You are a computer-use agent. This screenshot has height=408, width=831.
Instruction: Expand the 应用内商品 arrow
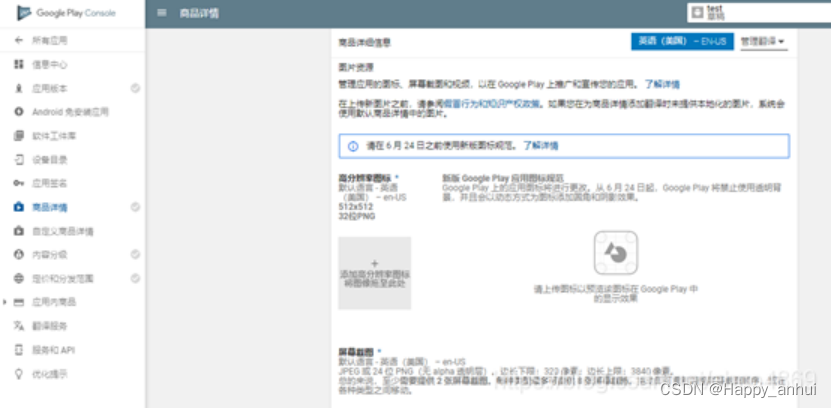(x=5, y=302)
